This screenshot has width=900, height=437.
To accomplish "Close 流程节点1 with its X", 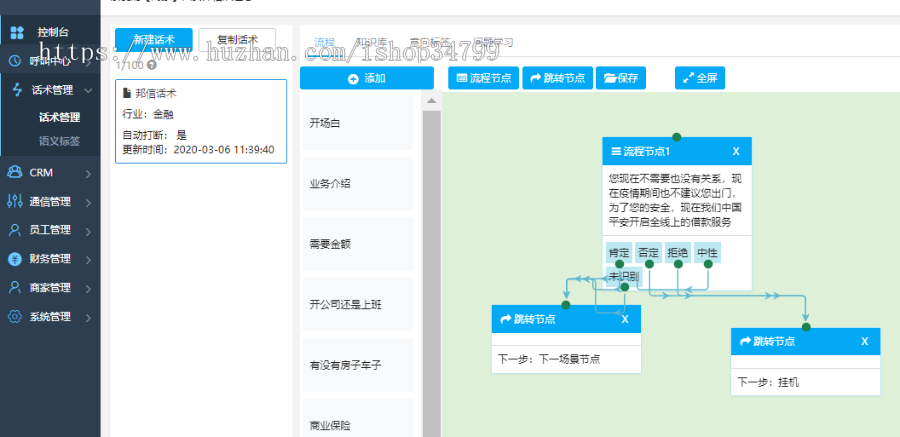I will pos(736,152).
